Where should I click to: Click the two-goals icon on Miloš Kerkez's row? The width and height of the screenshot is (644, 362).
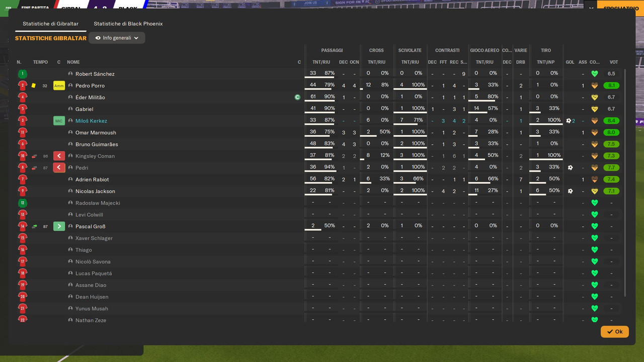570,121
